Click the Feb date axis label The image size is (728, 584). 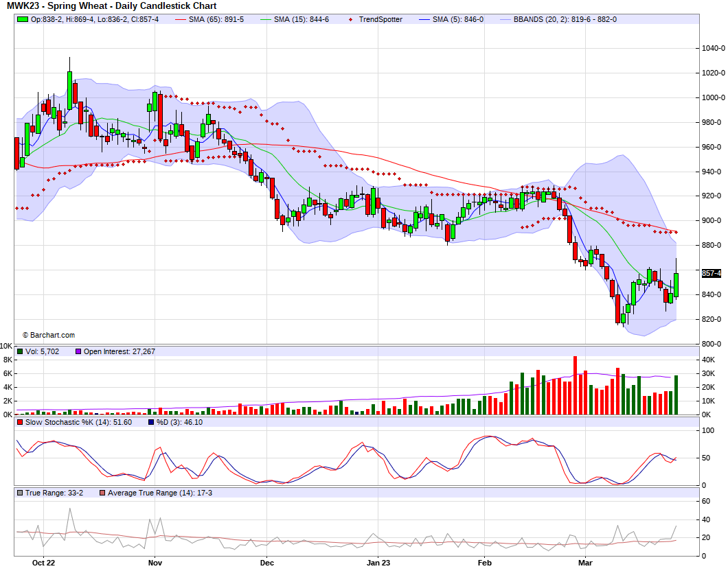pyautogui.click(x=485, y=563)
